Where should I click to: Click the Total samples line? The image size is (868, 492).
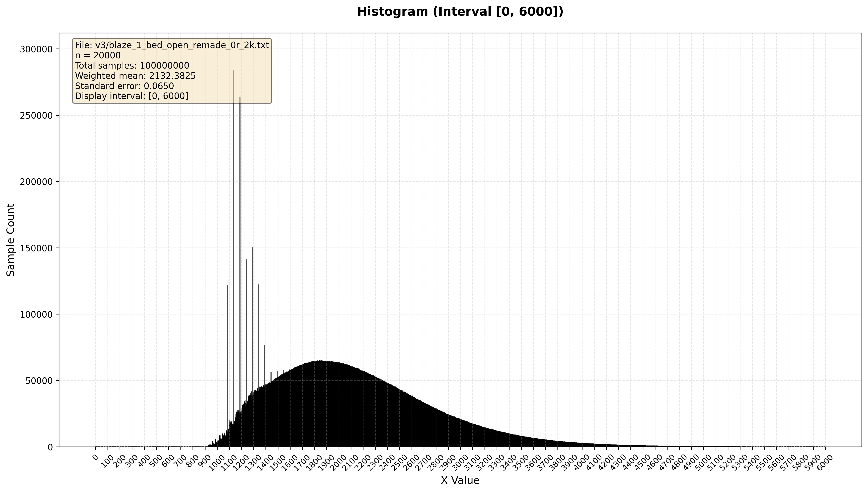[132, 66]
